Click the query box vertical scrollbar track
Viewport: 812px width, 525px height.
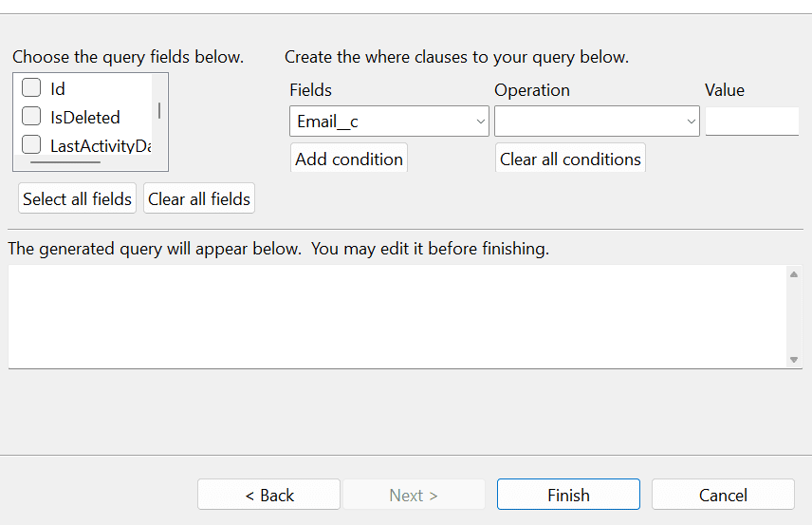click(794, 317)
